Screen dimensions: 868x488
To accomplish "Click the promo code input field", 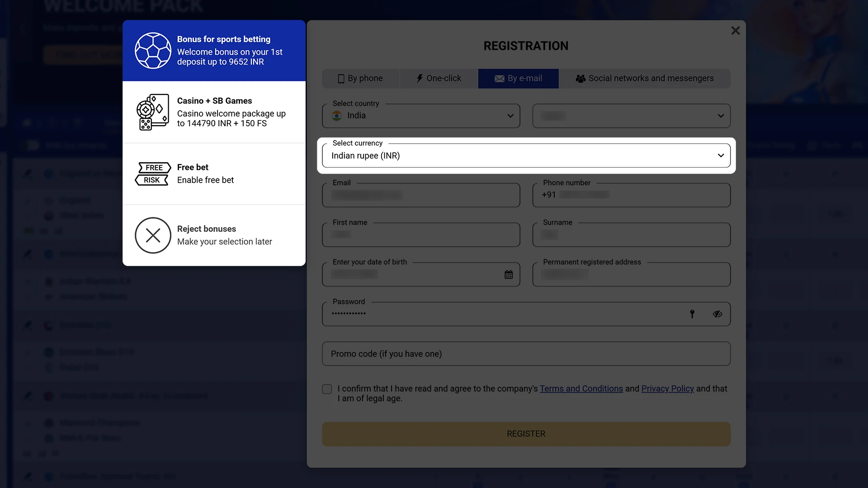I will click(x=526, y=354).
